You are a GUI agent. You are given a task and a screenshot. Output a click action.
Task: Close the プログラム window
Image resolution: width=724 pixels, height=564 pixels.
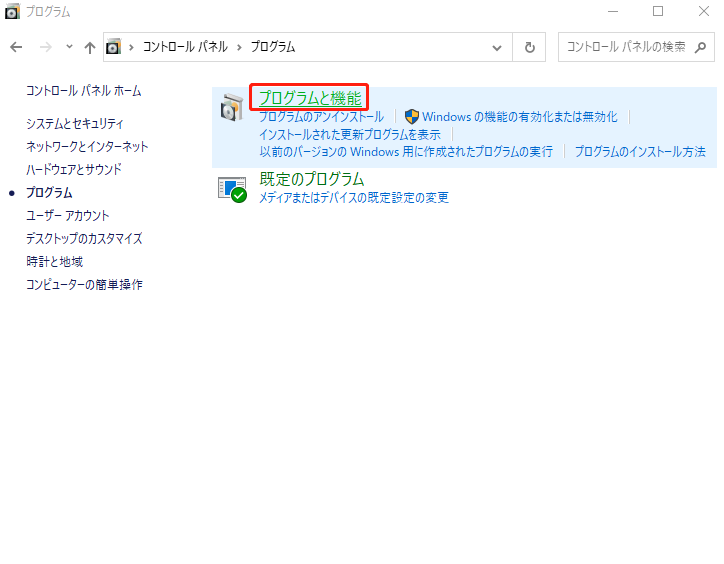coord(704,11)
